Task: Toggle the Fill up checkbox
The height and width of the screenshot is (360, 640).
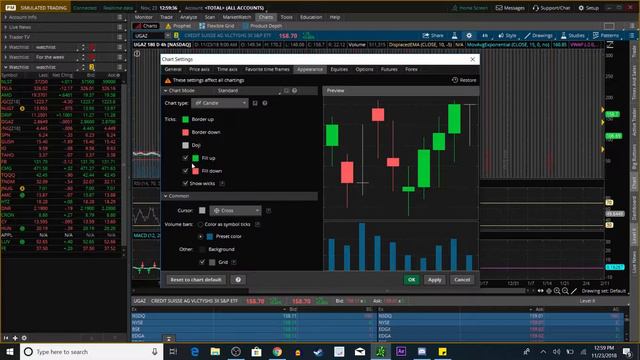Action: [185, 158]
